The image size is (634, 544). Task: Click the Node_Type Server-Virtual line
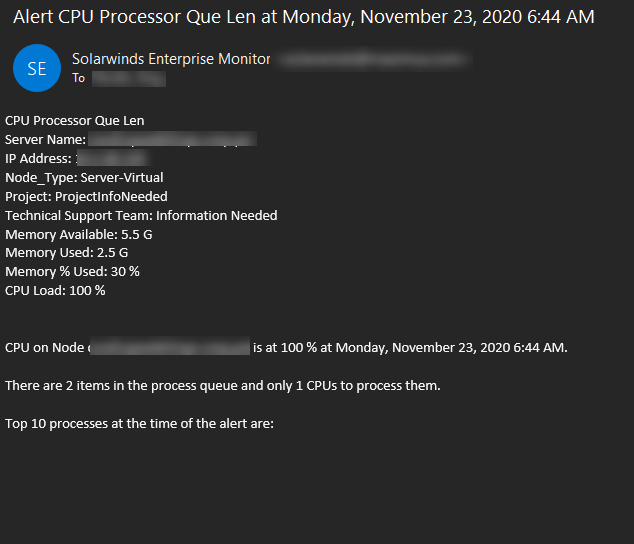(84, 178)
